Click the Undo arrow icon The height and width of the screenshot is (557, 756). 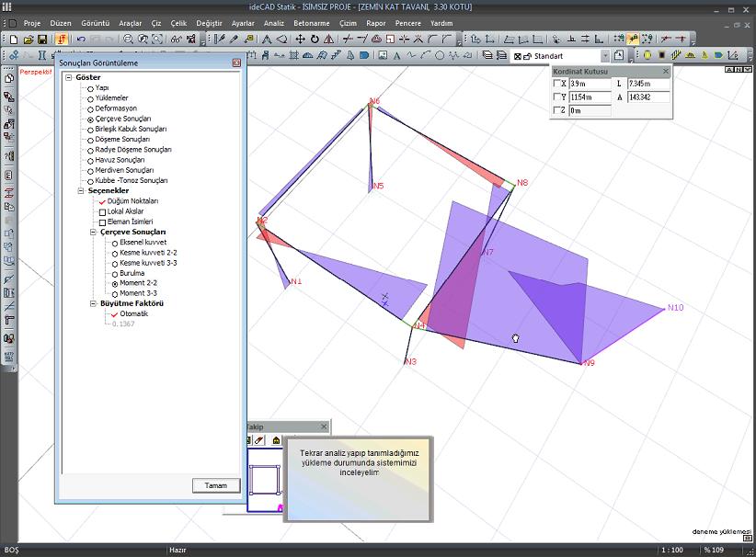[x=81, y=40]
